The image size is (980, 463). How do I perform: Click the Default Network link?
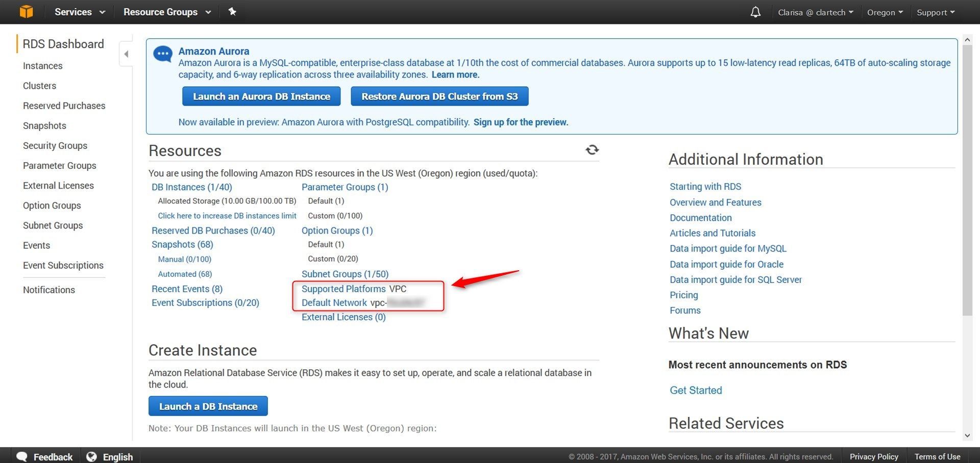click(x=334, y=302)
